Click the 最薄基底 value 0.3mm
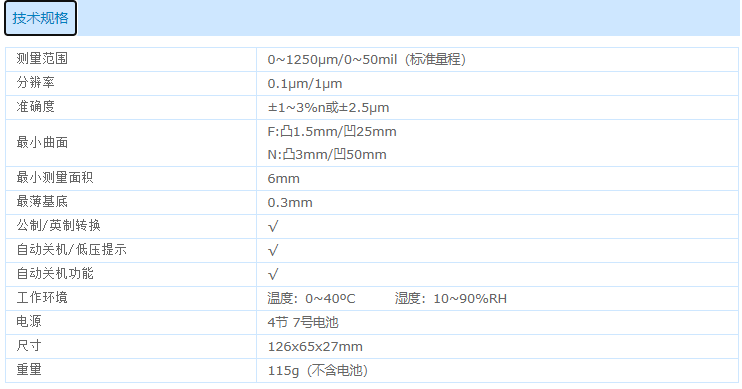Image resolution: width=742 pixels, height=389 pixels. 290,203
